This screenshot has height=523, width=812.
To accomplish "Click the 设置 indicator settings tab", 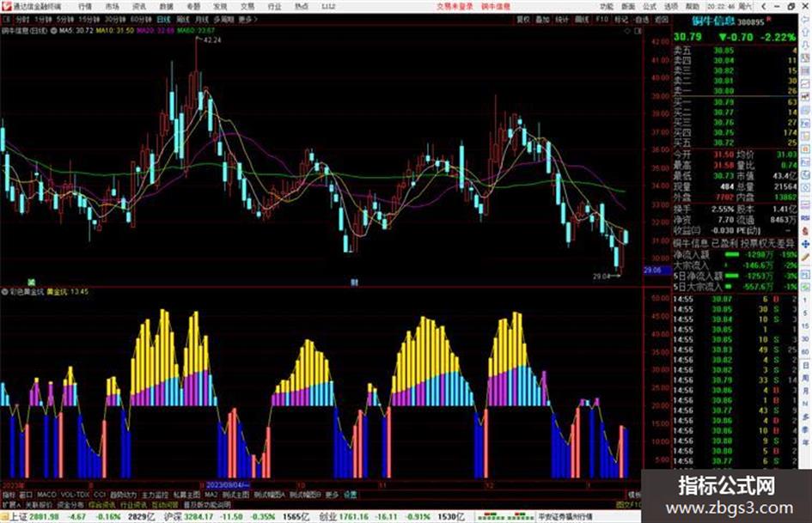I will point(351,495).
